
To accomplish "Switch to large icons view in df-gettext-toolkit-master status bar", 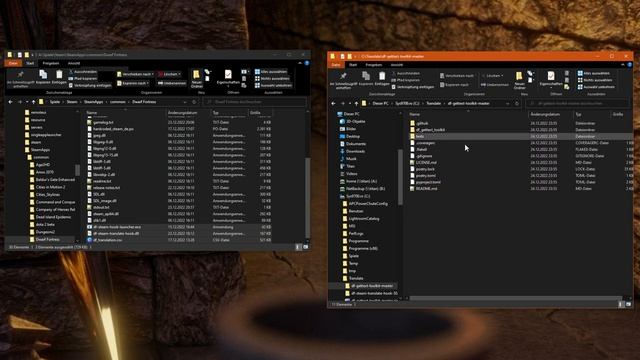I will 628,304.
